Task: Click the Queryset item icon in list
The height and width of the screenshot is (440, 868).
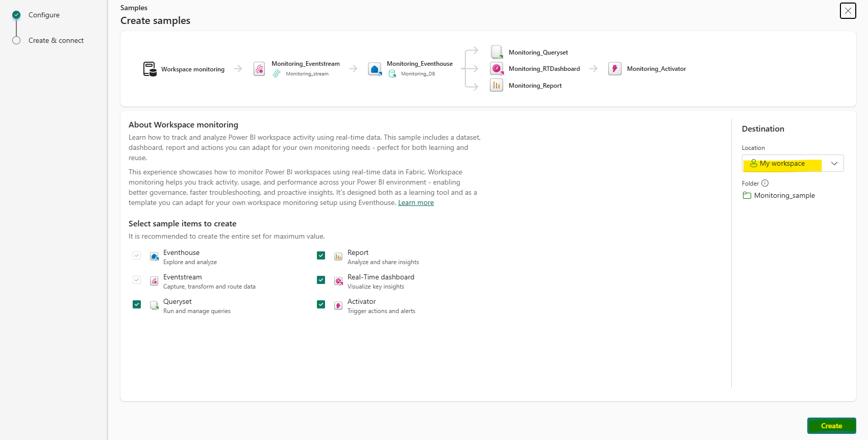Action: [154, 305]
